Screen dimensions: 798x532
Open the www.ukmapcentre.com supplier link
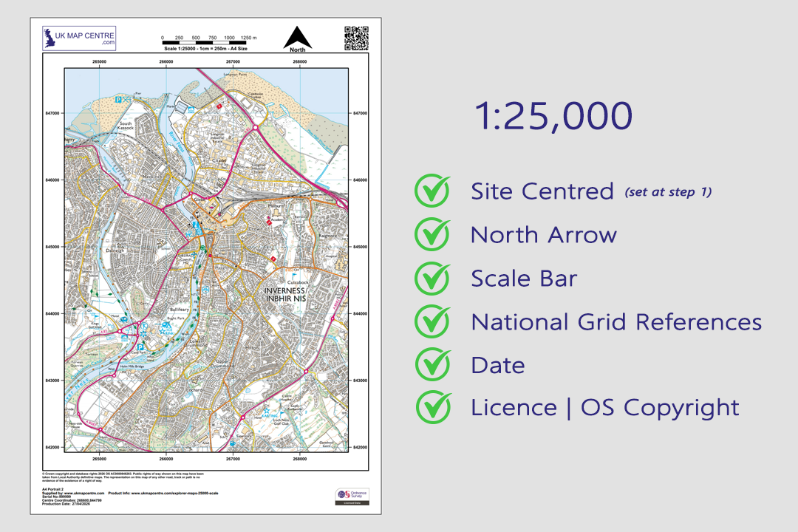click(x=83, y=494)
